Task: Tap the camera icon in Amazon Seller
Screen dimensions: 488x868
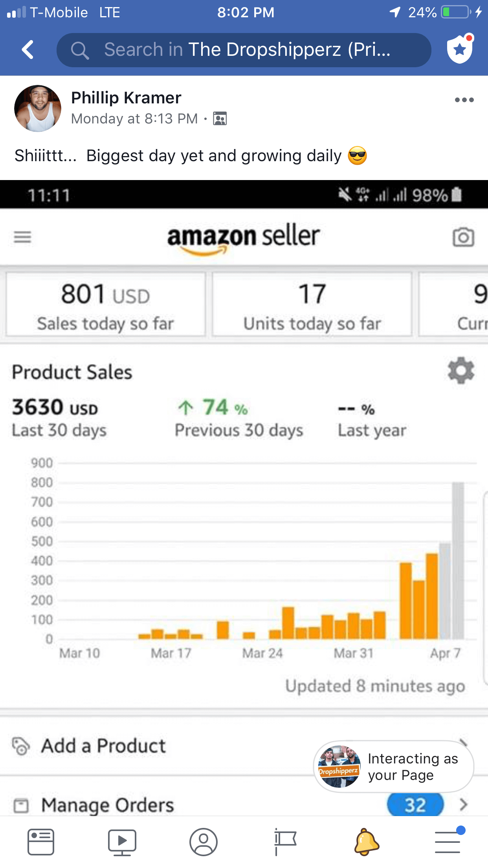Action: [x=463, y=237]
